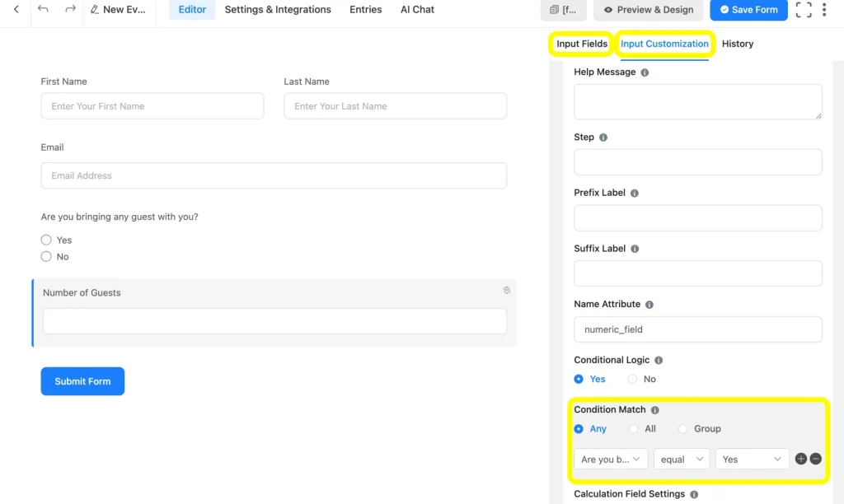Click the icon on Number of Guests field

click(x=507, y=290)
